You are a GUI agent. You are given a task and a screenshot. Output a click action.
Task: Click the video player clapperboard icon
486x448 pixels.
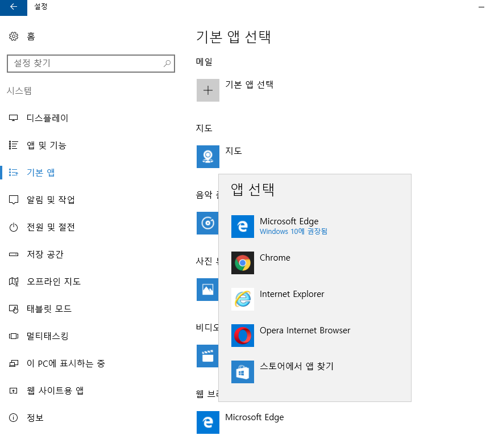point(207,356)
